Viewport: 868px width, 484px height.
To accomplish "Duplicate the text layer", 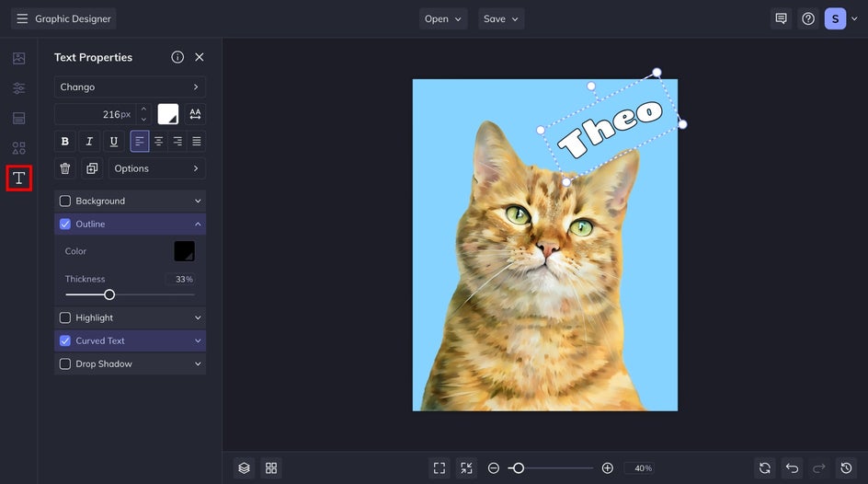I will (x=92, y=168).
